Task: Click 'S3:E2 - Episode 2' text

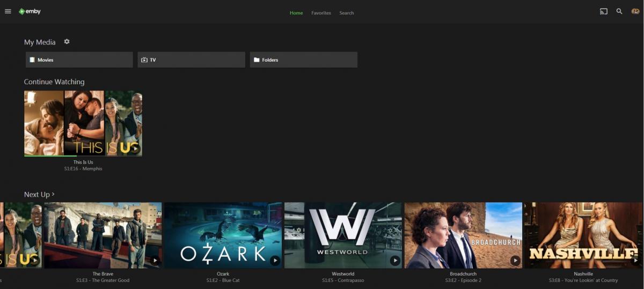Action: (463, 280)
